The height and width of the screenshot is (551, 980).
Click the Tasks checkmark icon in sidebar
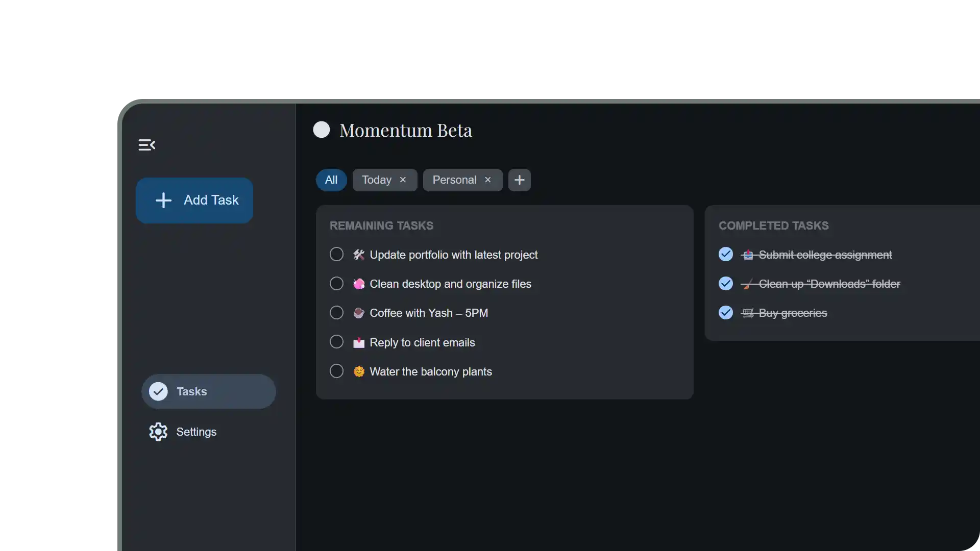[x=158, y=391]
